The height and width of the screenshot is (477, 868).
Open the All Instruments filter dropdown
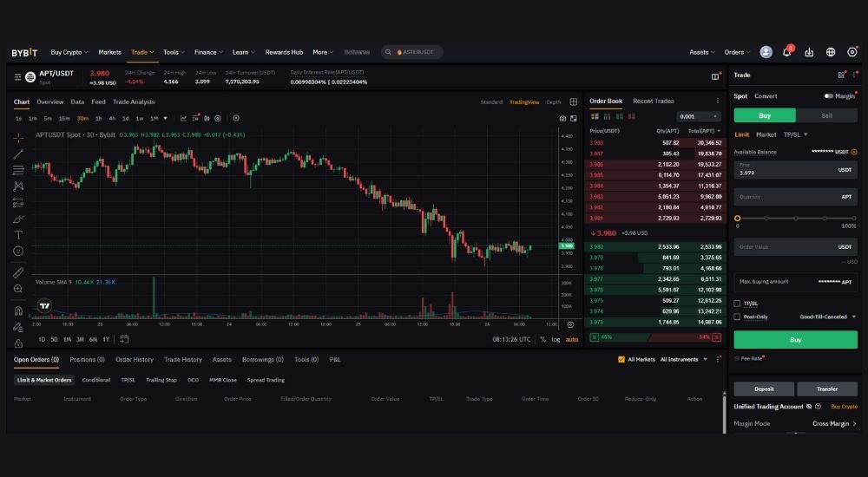click(x=682, y=359)
